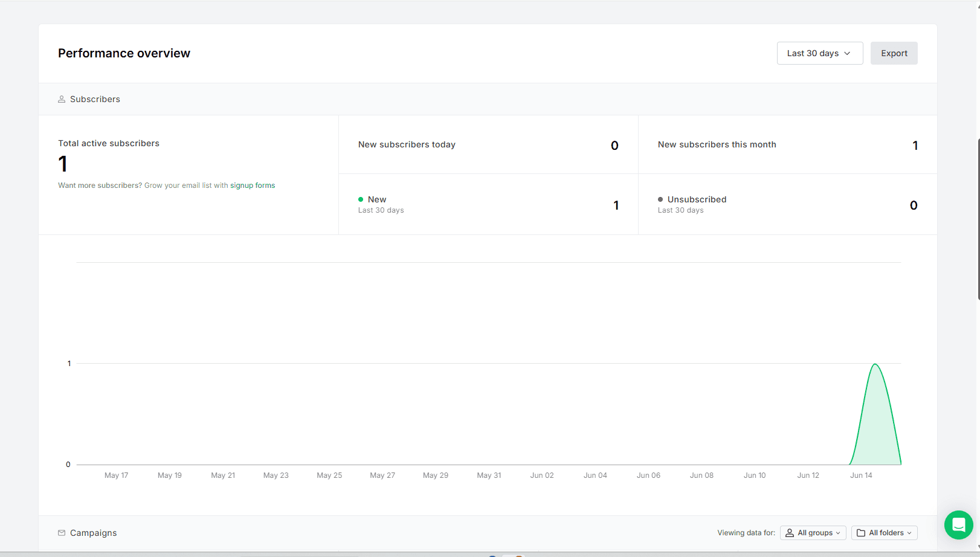
Task: Click the Subscribers person icon
Action: (x=62, y=99)
